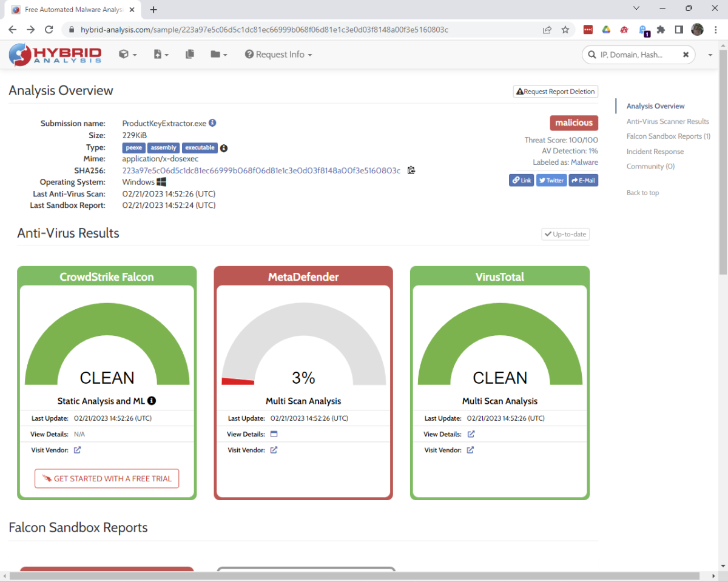Go back with browser back arrow
The width and height of the screenshot is (728, 582).
pos(13,29)
